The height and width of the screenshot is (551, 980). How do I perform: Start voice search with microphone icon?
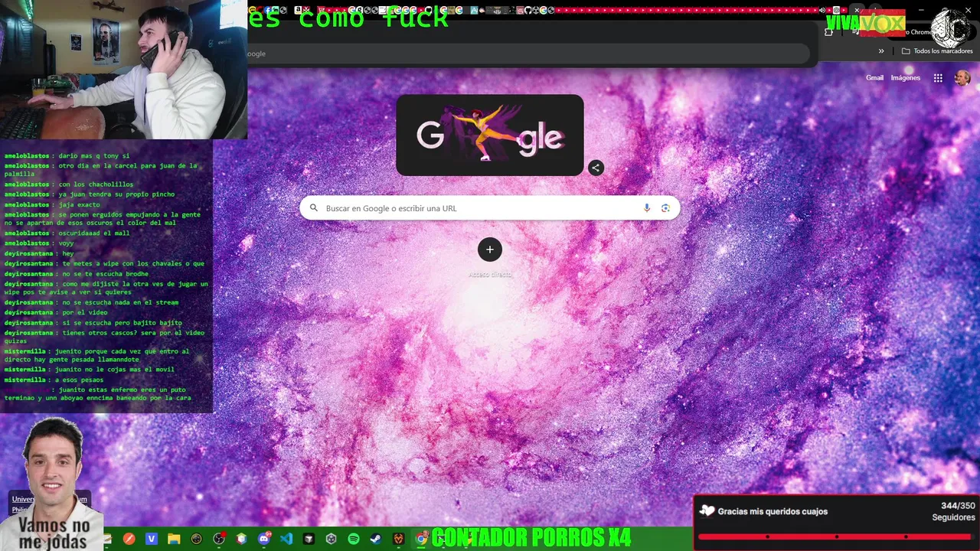pyautogui.click(x=647, y=208)
